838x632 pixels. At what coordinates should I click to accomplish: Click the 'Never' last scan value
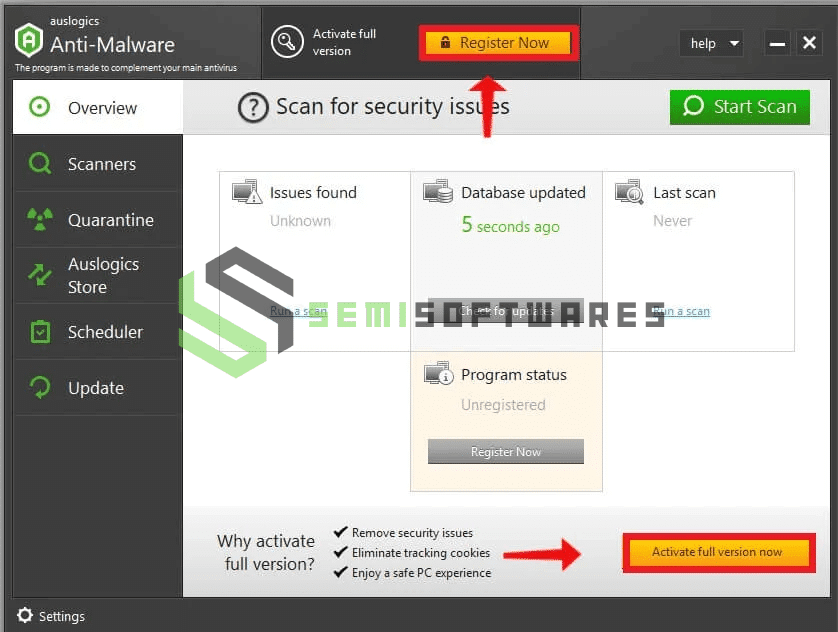[x=672, y=221]
